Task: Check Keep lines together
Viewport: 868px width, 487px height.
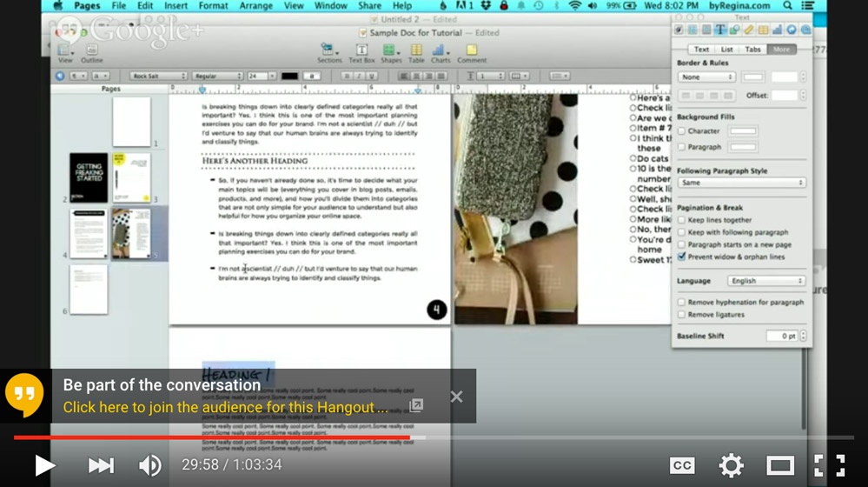Action: pyautogui.click(x=681, y=220)
